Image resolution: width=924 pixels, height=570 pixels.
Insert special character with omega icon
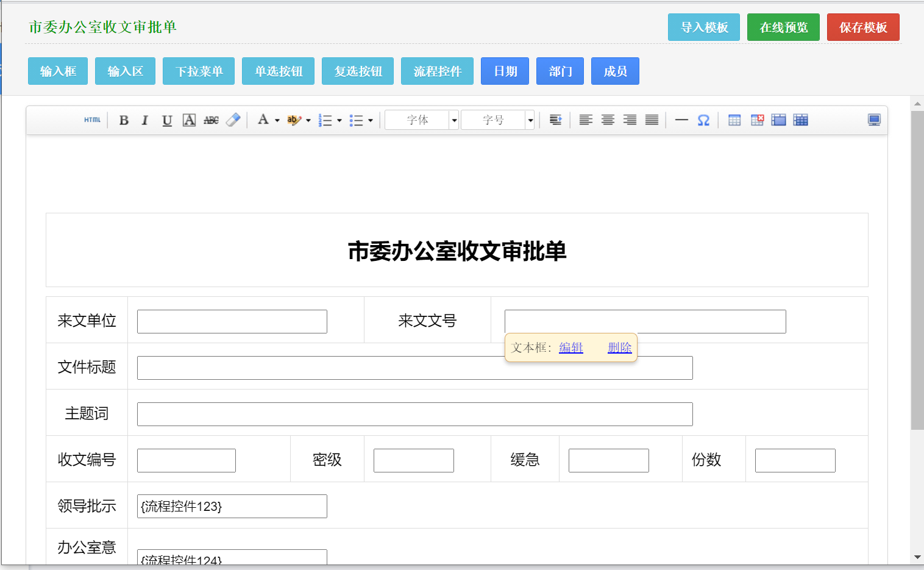[x=703, y=120]
